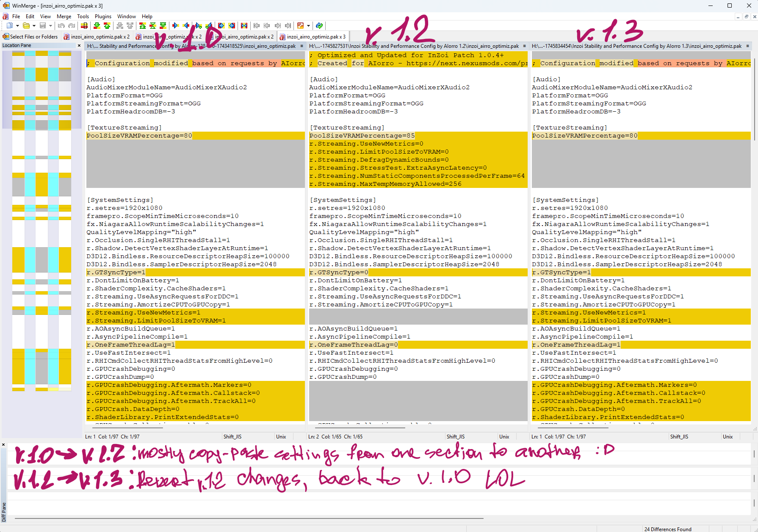Click 24 Differences Found in status bar
Screen dimensions: 758x532
[x=668, y=529]
